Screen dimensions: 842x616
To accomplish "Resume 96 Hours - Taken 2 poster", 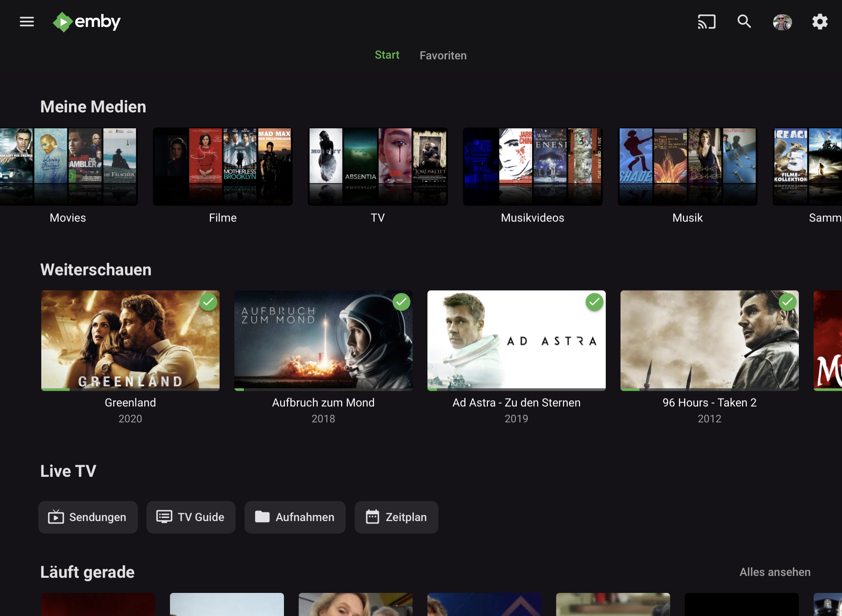I will (709, 340).
